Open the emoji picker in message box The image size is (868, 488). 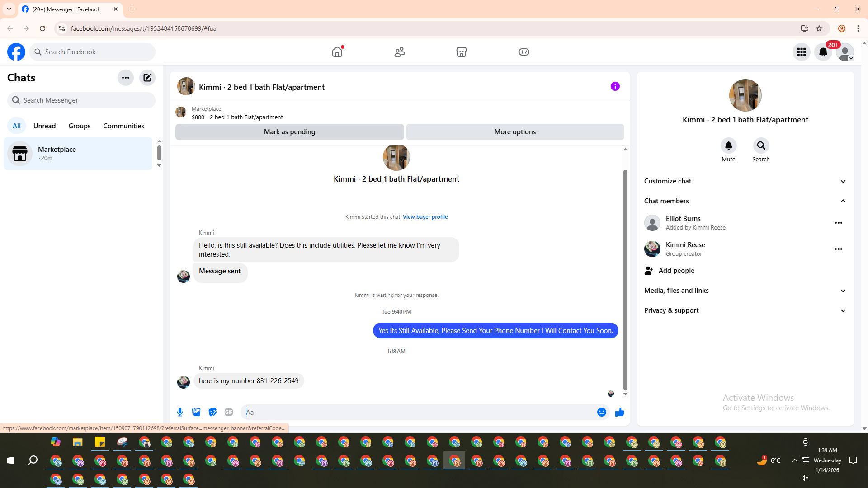pyautogui.click(x=601, y=412)
